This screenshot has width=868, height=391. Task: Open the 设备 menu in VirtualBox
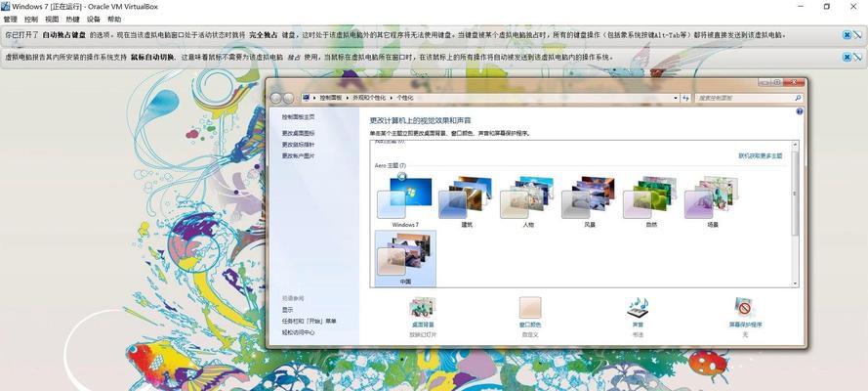point(94,19)
